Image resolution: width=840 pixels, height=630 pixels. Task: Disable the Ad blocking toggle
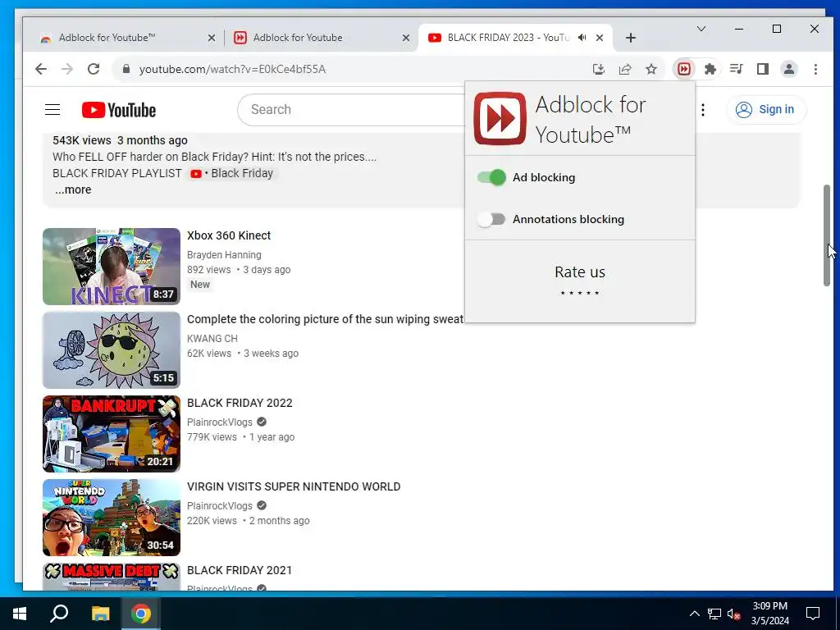pos(491,177)
